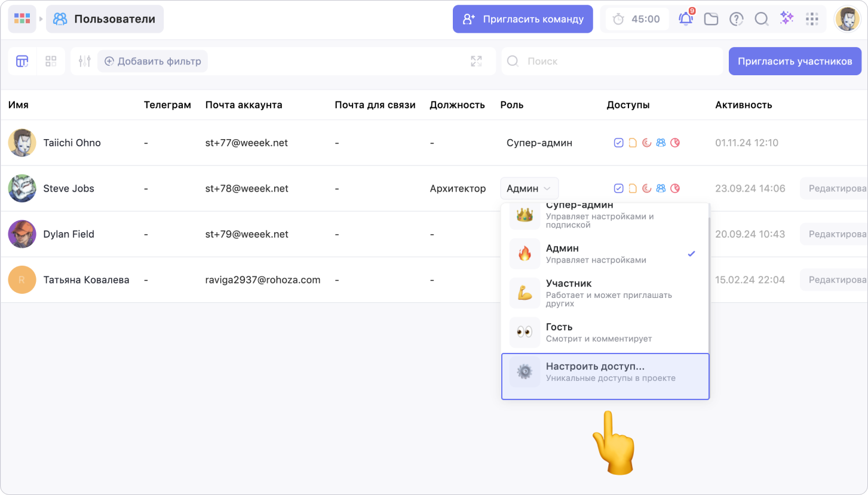Click the colorful workspace logo icon
868x495 pixels.
[22, 19]
